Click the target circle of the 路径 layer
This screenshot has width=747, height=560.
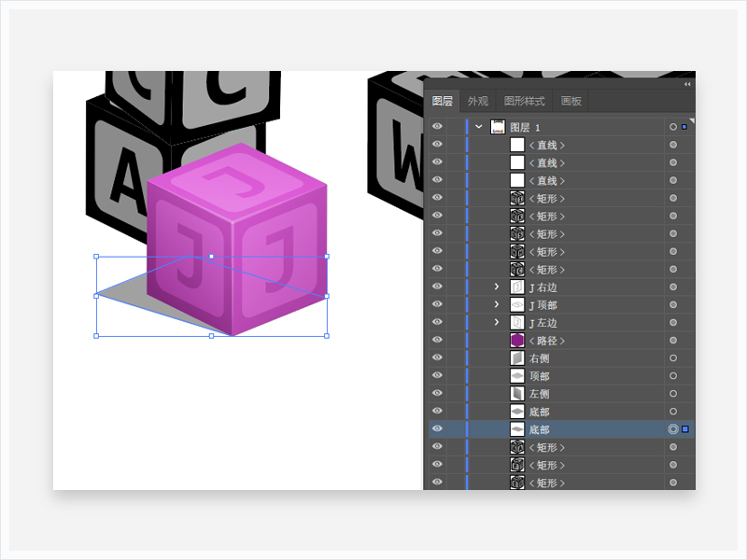[x=672, y=341]
